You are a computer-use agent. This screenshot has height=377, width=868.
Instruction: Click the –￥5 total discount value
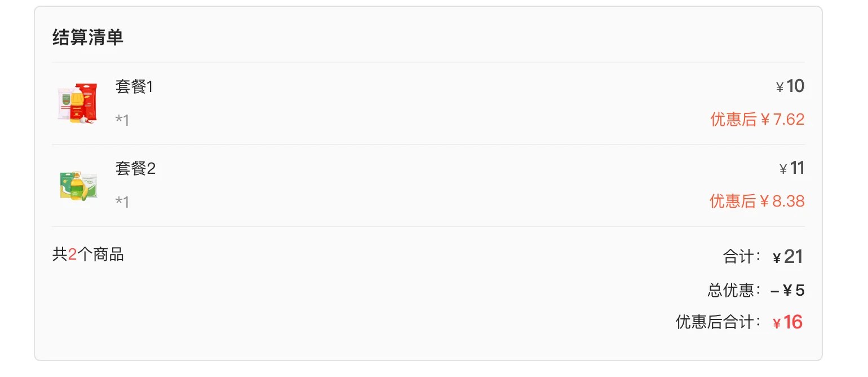(787, 291)
